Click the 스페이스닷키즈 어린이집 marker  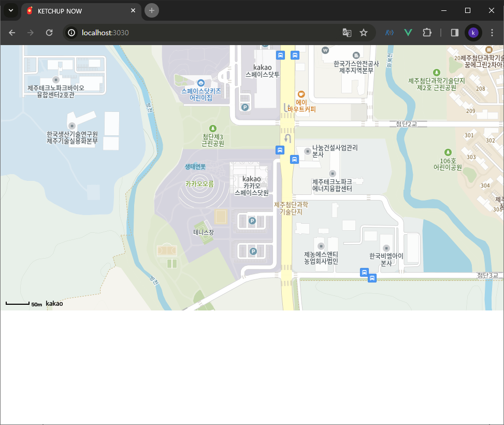pyautogui.click(x=201, y=83)
